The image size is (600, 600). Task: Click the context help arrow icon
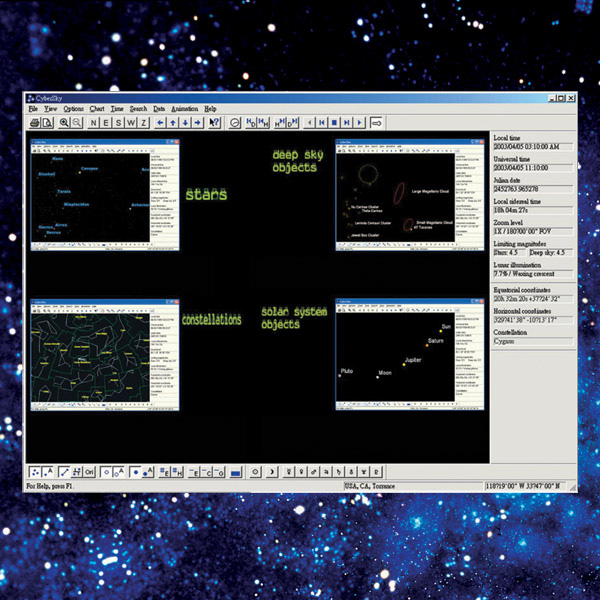[x=216, y=122]
